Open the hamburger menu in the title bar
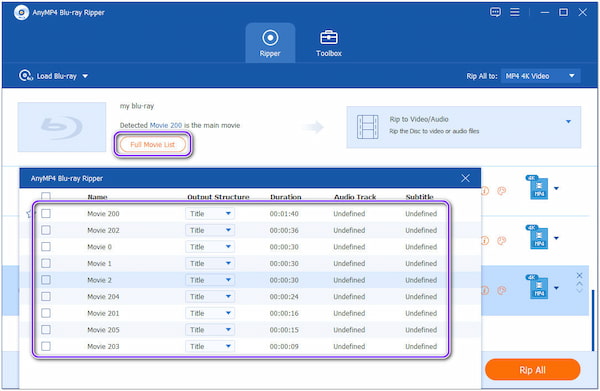This screenshot has width=600, height=391. pos(515,12)
